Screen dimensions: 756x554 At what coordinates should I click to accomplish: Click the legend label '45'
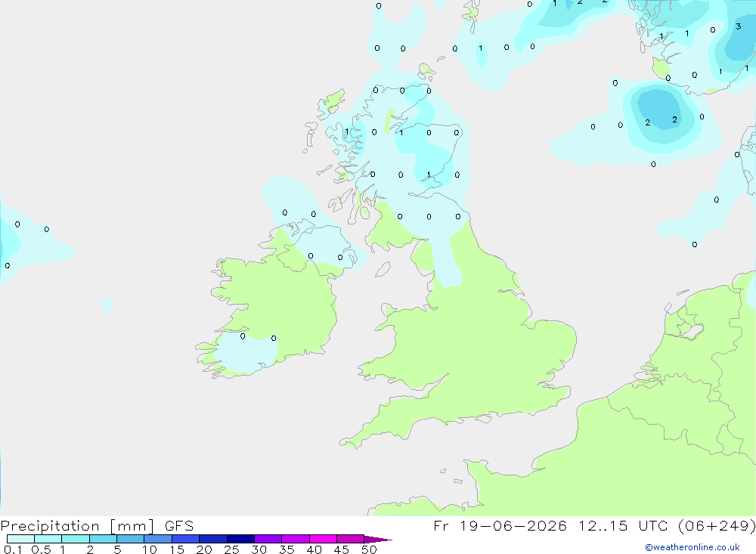[x=342, y=549]
